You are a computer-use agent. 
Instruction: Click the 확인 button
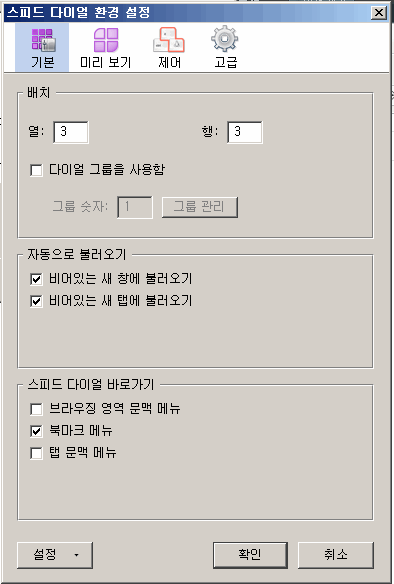250,555
